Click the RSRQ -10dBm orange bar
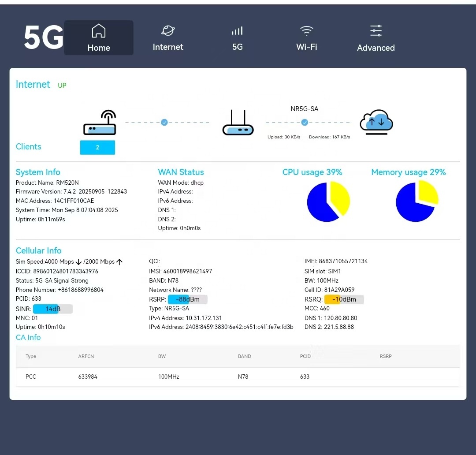The height and width of the screenshot is (455, 476). coord(344,299)
